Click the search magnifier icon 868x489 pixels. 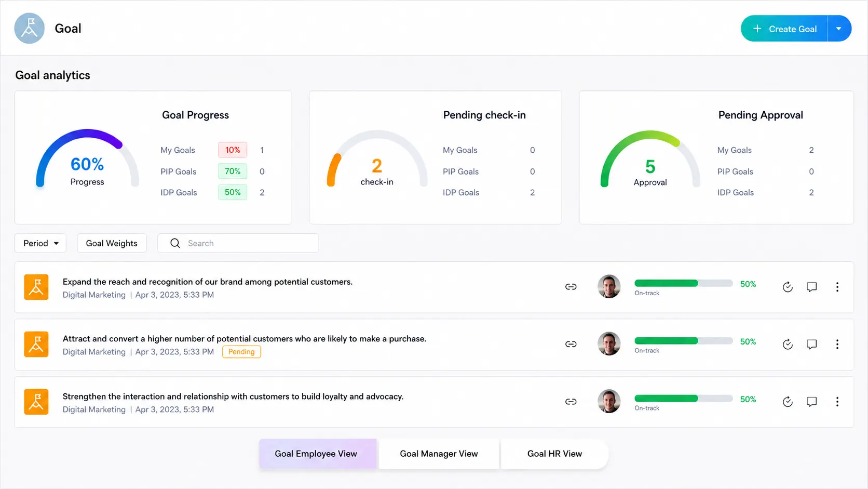pos(175,243)
